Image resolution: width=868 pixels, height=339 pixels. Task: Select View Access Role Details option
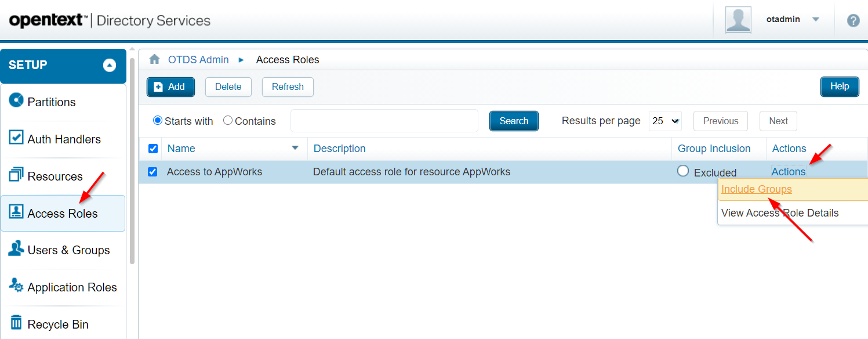pos(779,213)
